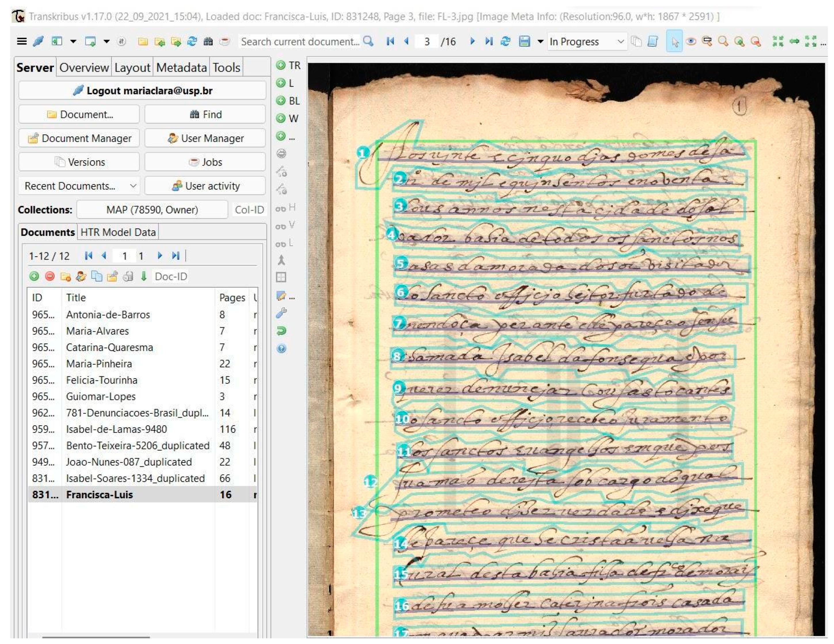Toggle fit to page width arrows
The height and width of the screenshot is (644, 834).
794,41
